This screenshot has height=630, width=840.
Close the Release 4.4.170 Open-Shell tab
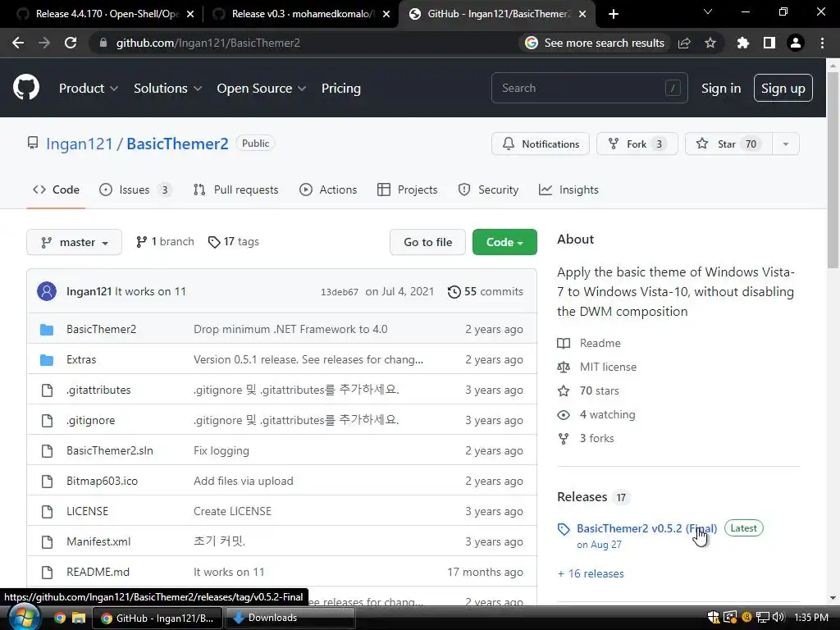(x=190, y=14)
